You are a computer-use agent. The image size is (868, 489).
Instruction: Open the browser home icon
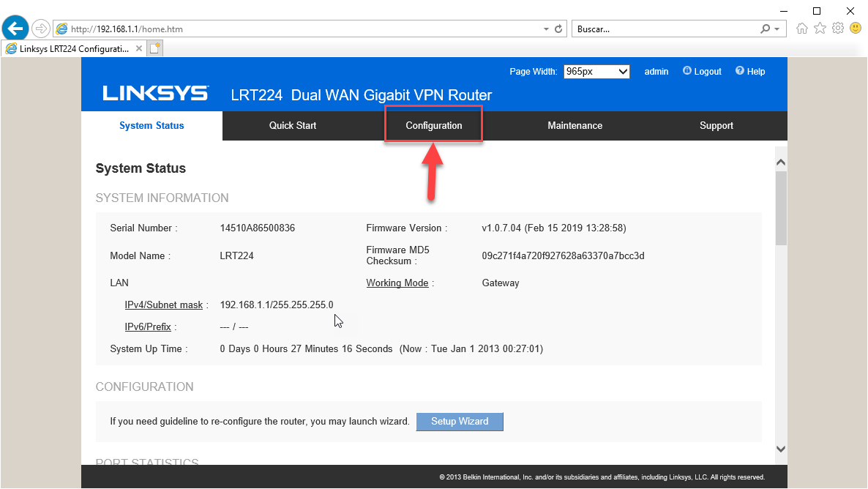[802, 29]
